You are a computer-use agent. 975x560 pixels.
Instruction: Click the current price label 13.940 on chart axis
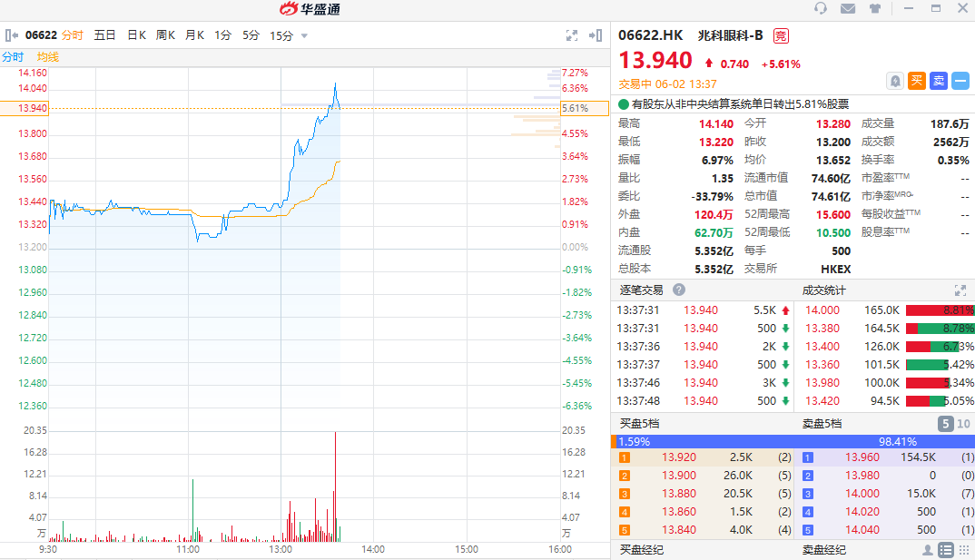pyautogui.click(x=25, y=108)
